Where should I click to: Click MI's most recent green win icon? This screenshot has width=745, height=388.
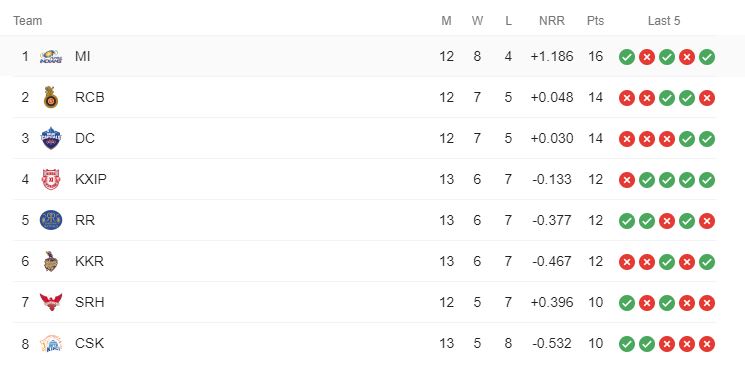click(707, 57)
